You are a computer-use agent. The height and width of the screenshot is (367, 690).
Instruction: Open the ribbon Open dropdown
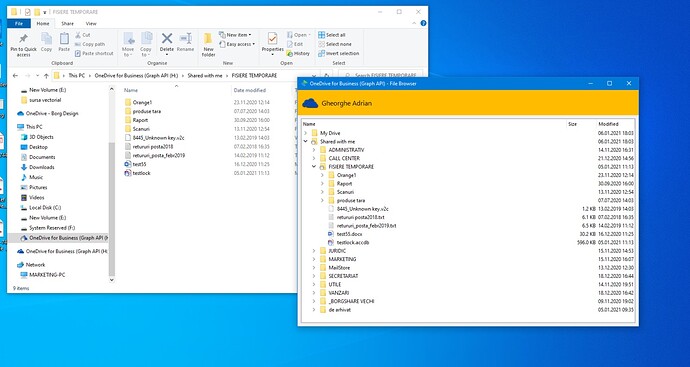298,35
